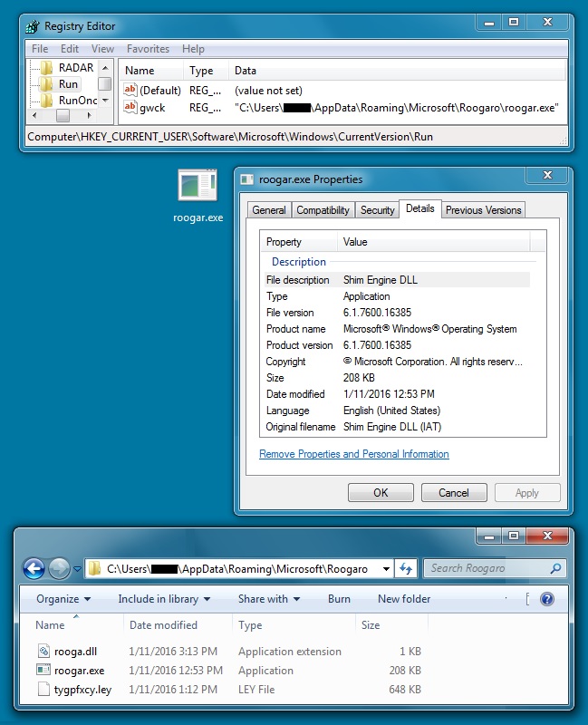Open Explorer help question mark icon
The width and height of the screenshot is (588, 725).
pyautogui.click(x=546, y=599)
